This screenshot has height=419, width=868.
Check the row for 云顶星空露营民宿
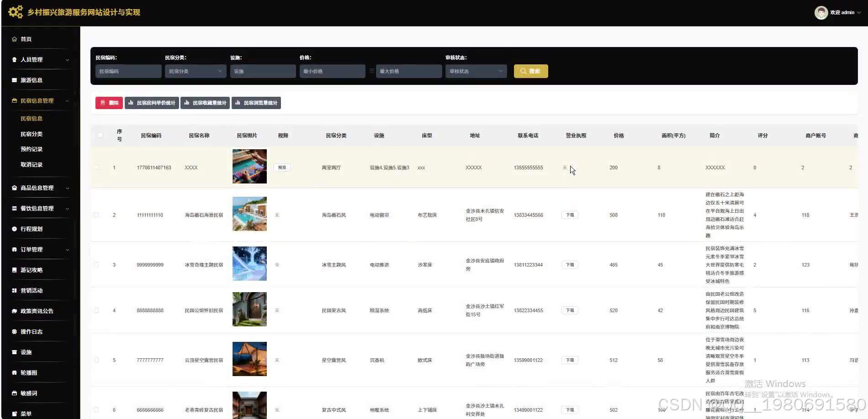point(96,360)
